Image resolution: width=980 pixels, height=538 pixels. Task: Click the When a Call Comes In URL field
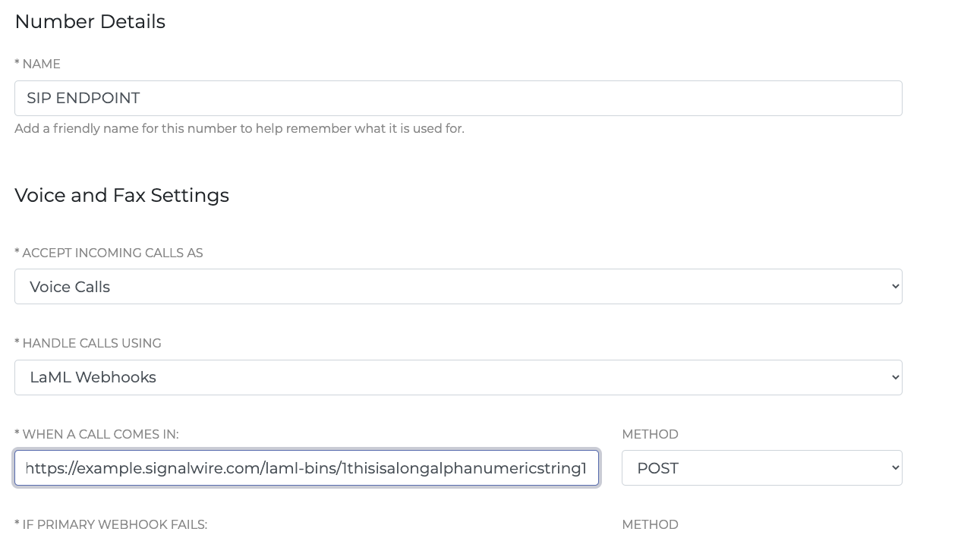pyautogui.click(x=307, y=467)
